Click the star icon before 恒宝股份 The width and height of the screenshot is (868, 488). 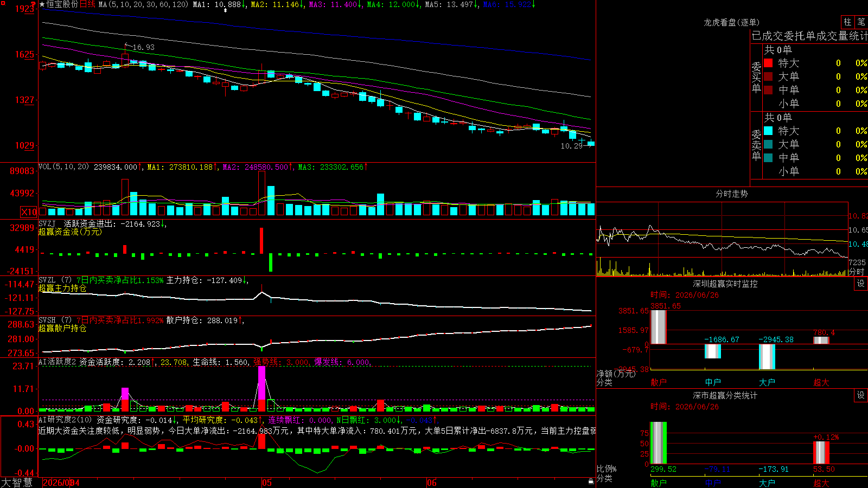tap(42, 4)
